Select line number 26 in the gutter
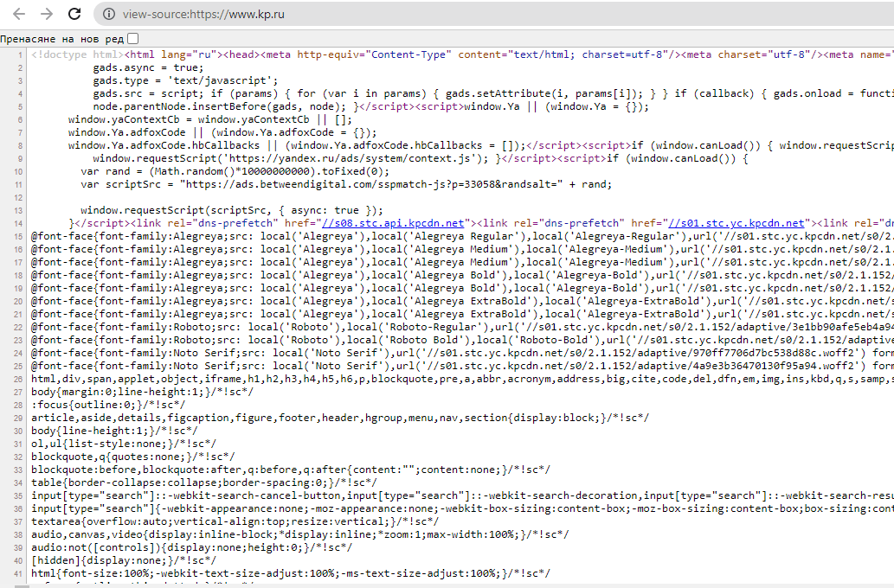This screenshot has height=588, width=894. [x=18, y=380]
